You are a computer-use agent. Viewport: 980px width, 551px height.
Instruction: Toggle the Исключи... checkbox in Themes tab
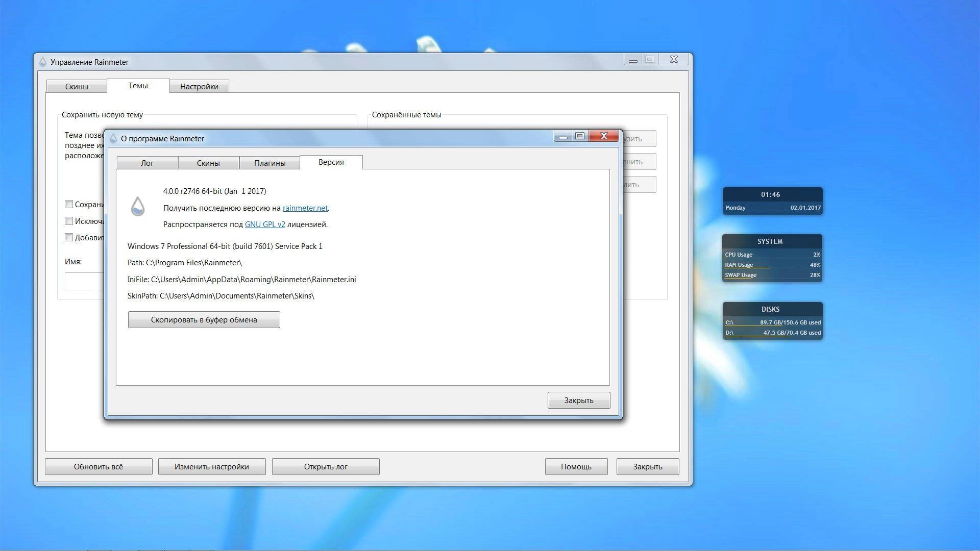click(x=69, y=221)
